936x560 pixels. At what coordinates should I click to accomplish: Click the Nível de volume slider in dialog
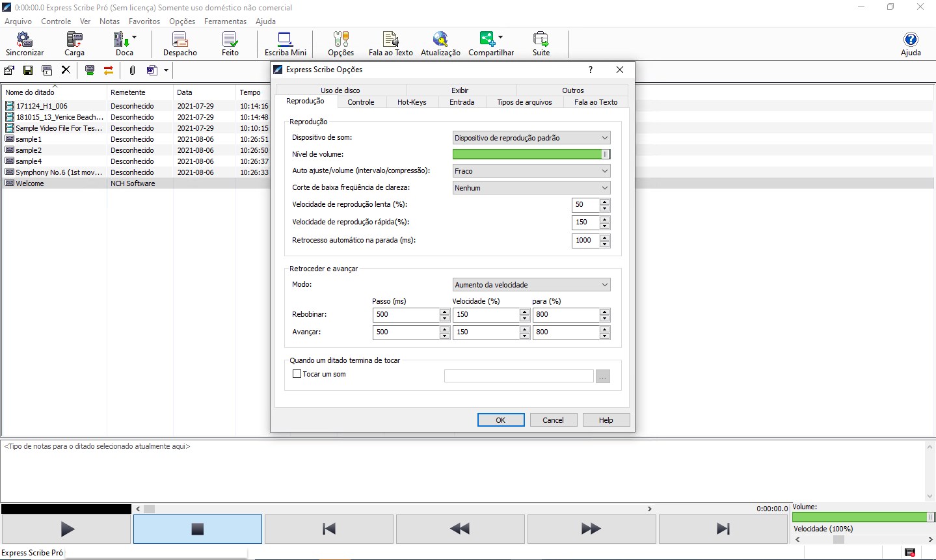(531, 154)
